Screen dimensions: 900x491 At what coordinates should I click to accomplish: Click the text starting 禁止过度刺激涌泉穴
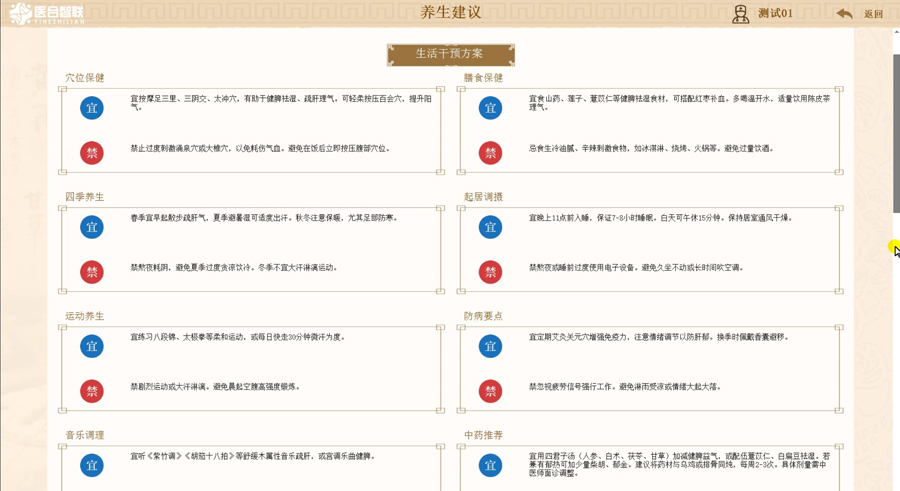tap(261, 149)
